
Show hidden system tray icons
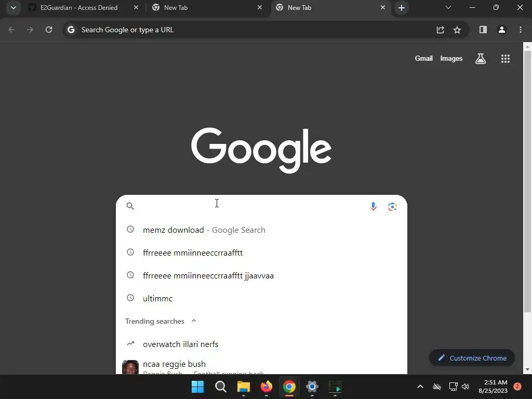click(420, 387)
